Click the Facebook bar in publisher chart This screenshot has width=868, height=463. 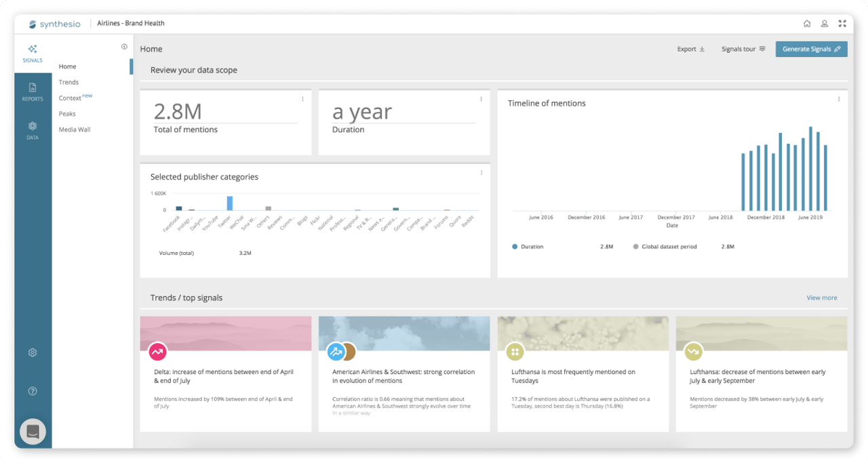point(179,209)
